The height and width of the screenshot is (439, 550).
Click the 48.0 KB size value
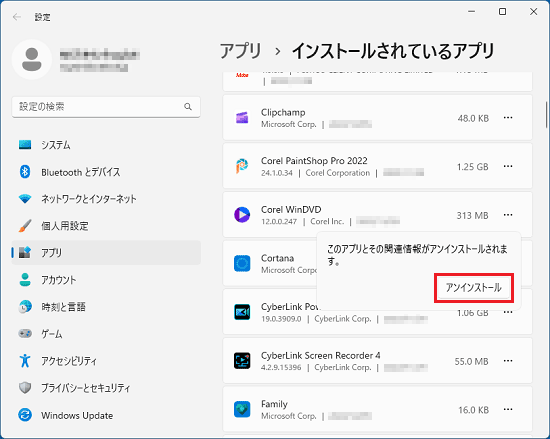pyautogui.click(x=473, y=118)
